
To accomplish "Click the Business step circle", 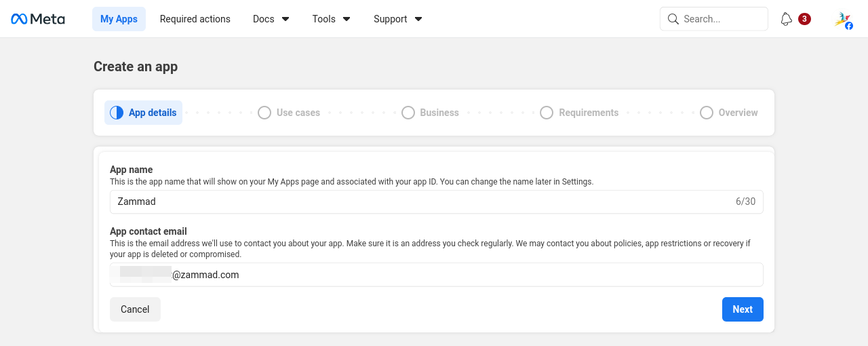I will 408,113.
